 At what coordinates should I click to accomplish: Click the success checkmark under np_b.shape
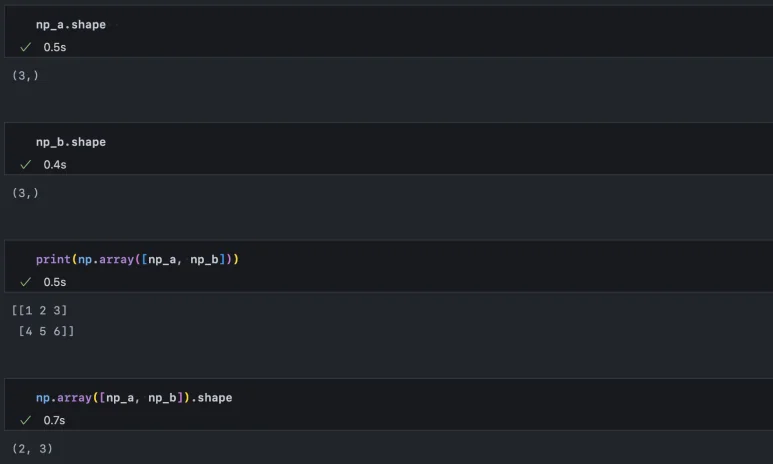[26, 164]
